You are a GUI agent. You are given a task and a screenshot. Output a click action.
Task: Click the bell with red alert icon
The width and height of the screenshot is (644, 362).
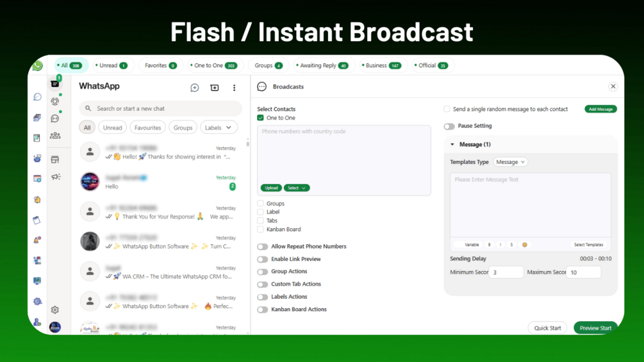(x=37, y=240)
